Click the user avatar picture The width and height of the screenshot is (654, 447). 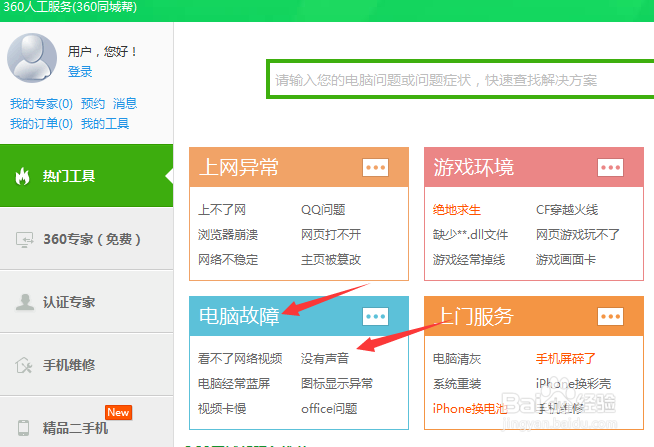pyautogui.click(x=32, y=58)
